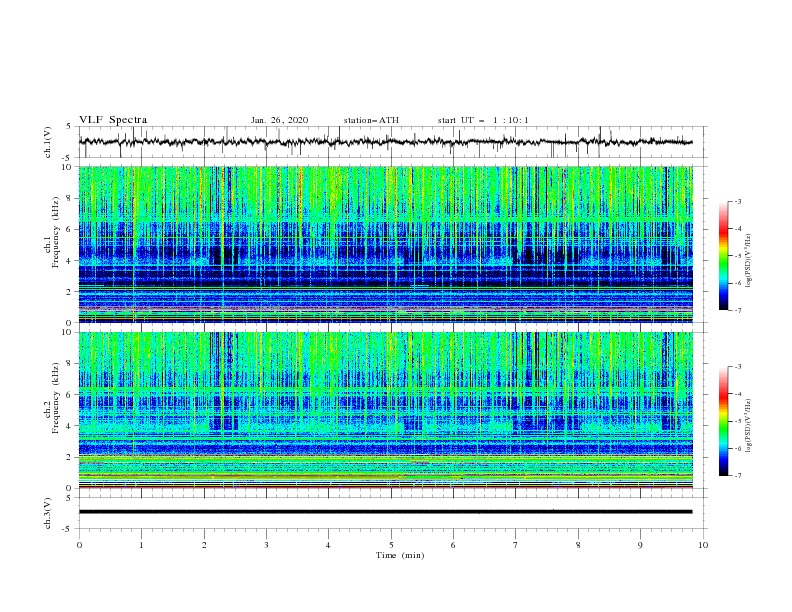Click the thick black ch.3 voltage trace
This screenshot has height=612, width=792.
(x=385, y=512)
